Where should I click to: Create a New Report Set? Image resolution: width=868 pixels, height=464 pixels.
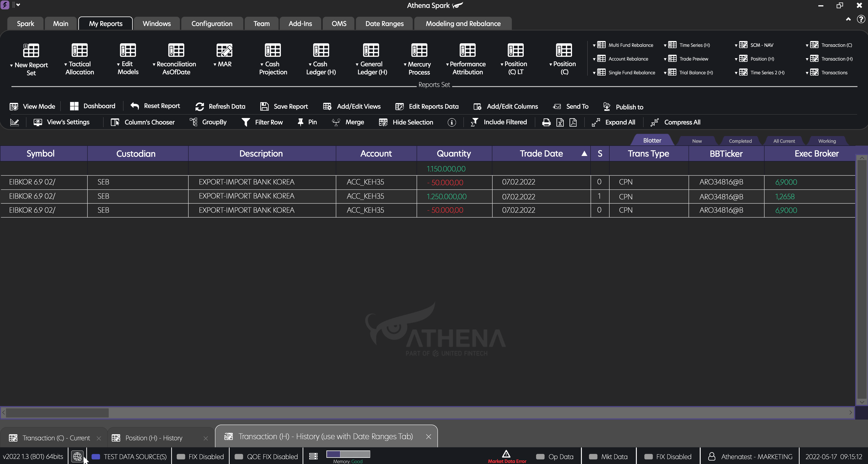[31, 59]
